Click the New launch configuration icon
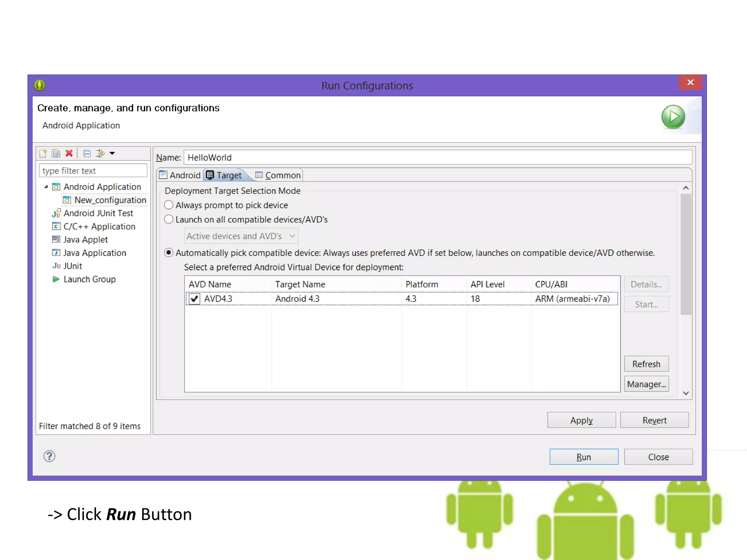Screen dimensions: 747x560 coord(43,153)
